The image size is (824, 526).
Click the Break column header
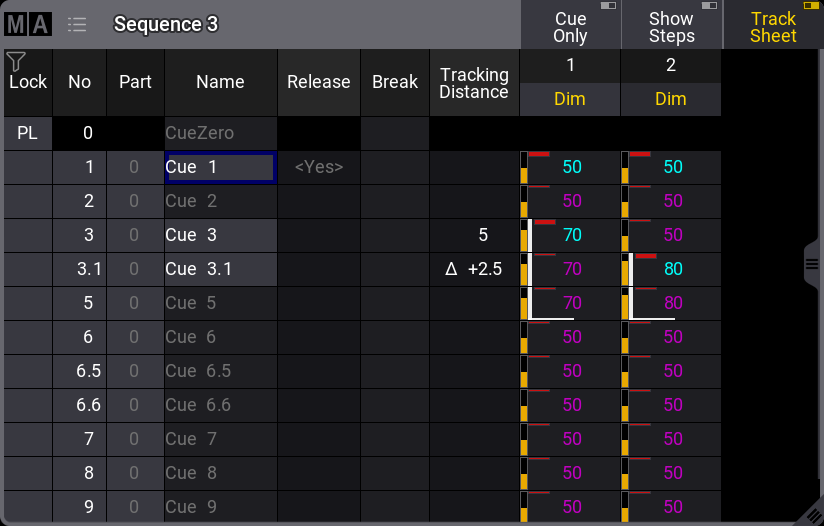point(395,82)
